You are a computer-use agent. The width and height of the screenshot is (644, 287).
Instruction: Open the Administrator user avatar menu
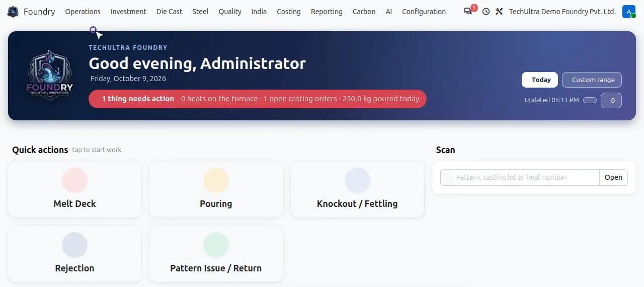(628, 12)
